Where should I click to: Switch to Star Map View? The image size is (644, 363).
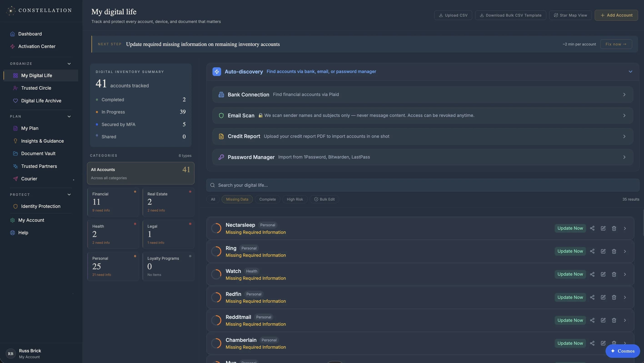click(x=570, y=15)
